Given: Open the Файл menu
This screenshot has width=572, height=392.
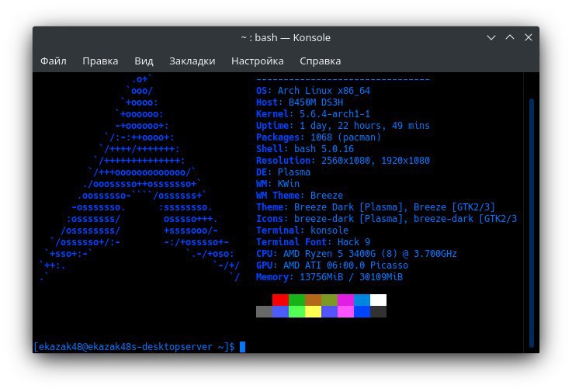Looking at the screenshot, I should pyautogui.click(x=54, y=61).
